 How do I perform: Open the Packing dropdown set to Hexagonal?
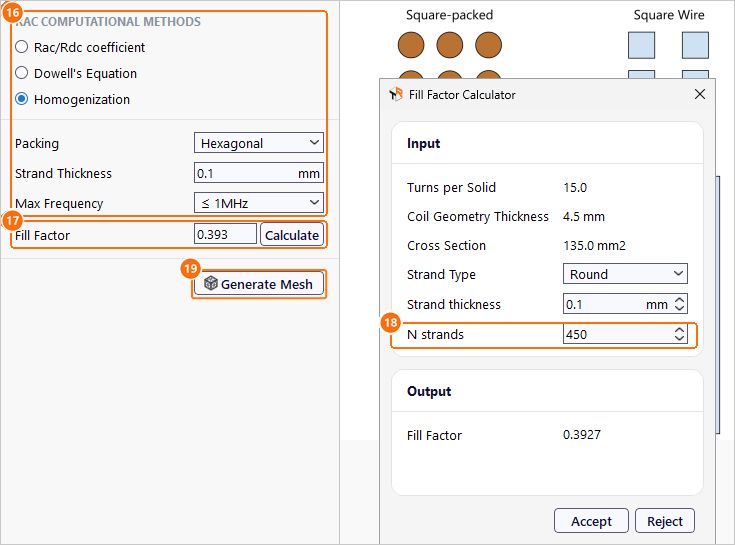(x=259, y=143)
